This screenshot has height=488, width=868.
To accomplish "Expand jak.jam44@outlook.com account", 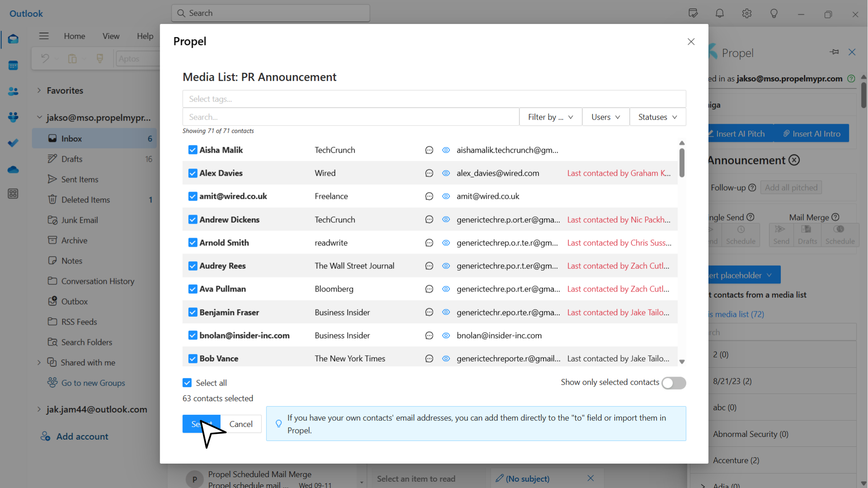I will (x=39, y=409).
